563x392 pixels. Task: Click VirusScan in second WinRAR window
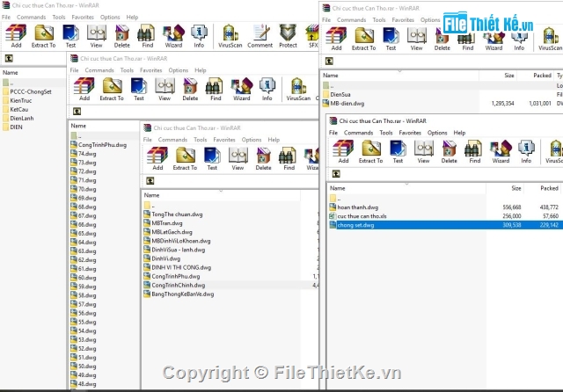coord(298,89)
